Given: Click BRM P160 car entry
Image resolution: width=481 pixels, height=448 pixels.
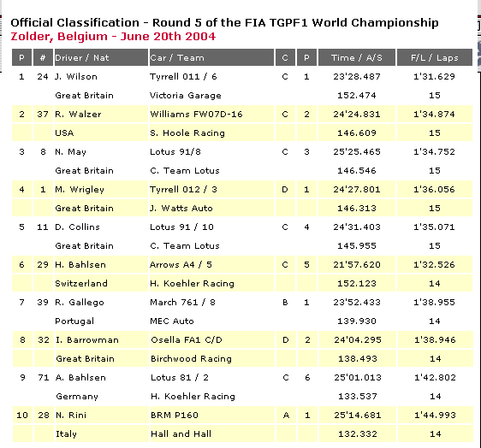Looking at the screenshot, I should coord(175,416).
